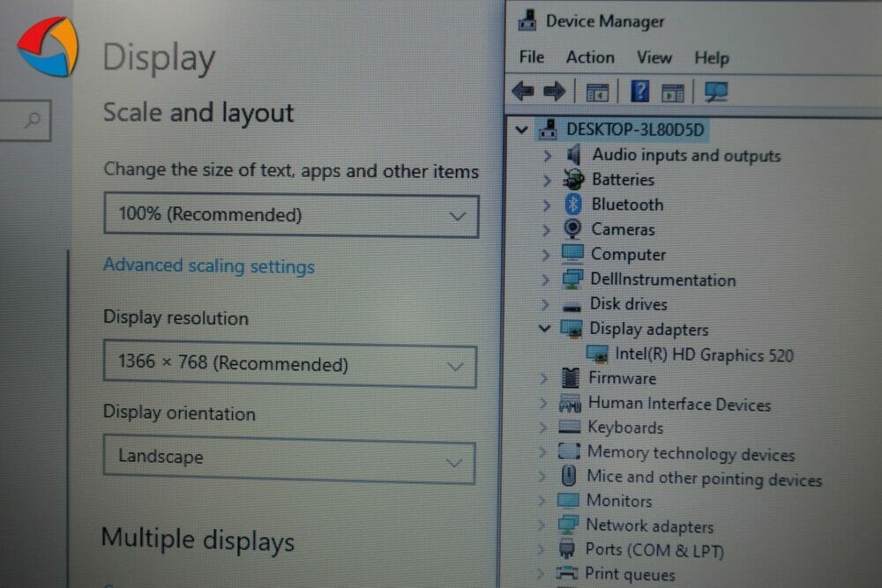Click the Display orientation label

(x=179, y=413)
